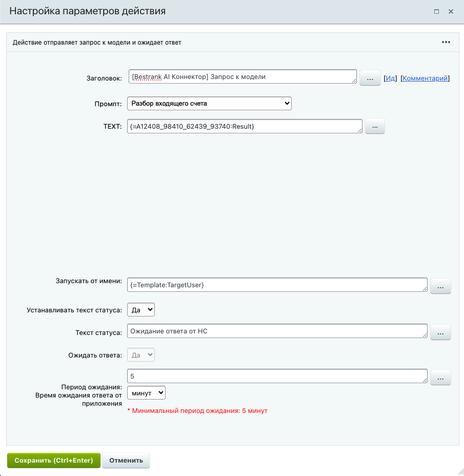Screen dimensions: 464x476
Task: Click the Комментарий link
Action: click(x=426, y=78)
